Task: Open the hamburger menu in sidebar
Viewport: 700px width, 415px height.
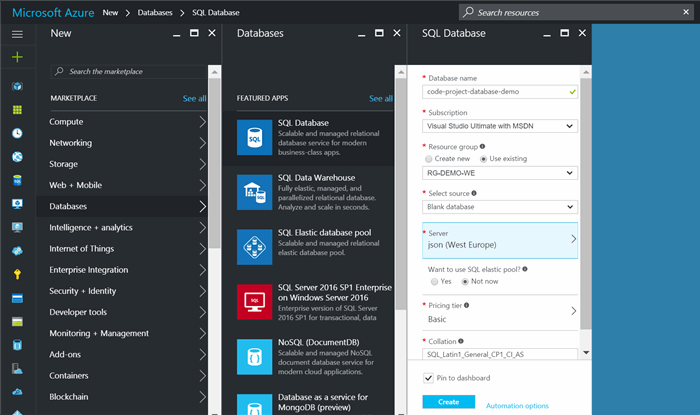Action: tap(17, 34)
